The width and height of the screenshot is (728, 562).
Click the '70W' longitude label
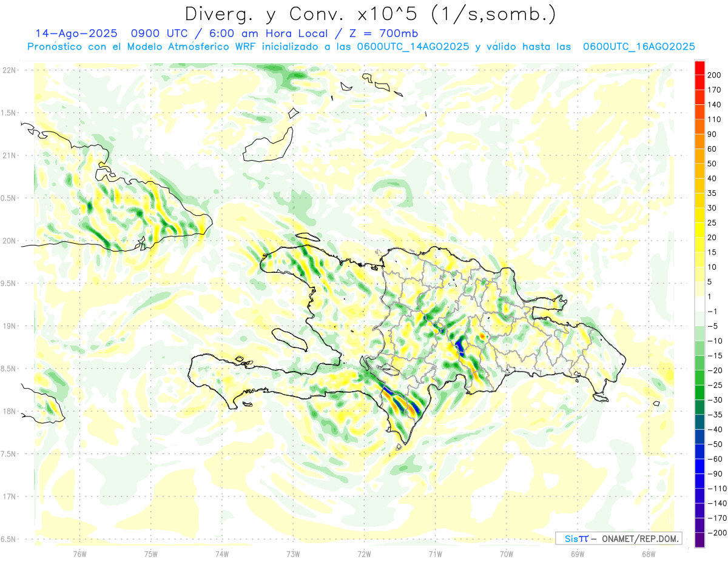[x=507, y=554]
